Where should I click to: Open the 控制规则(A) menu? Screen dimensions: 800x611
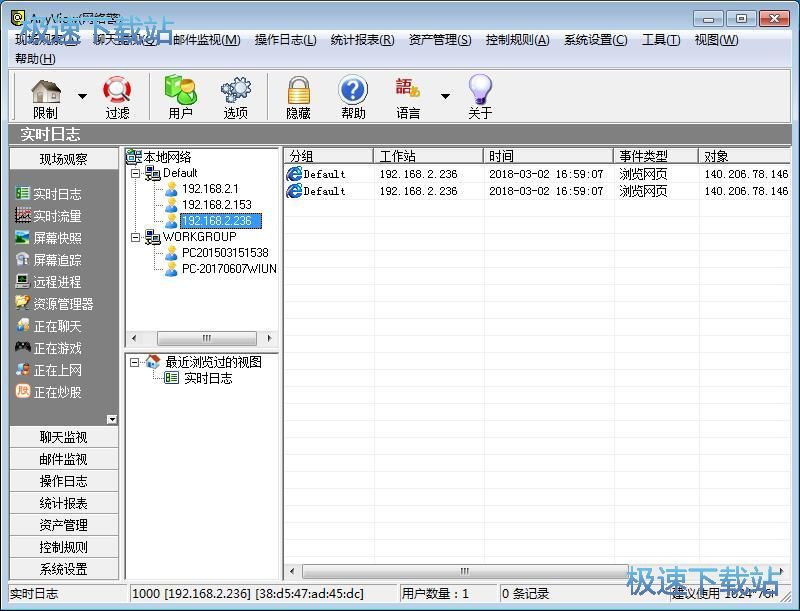tap(517, 40)
